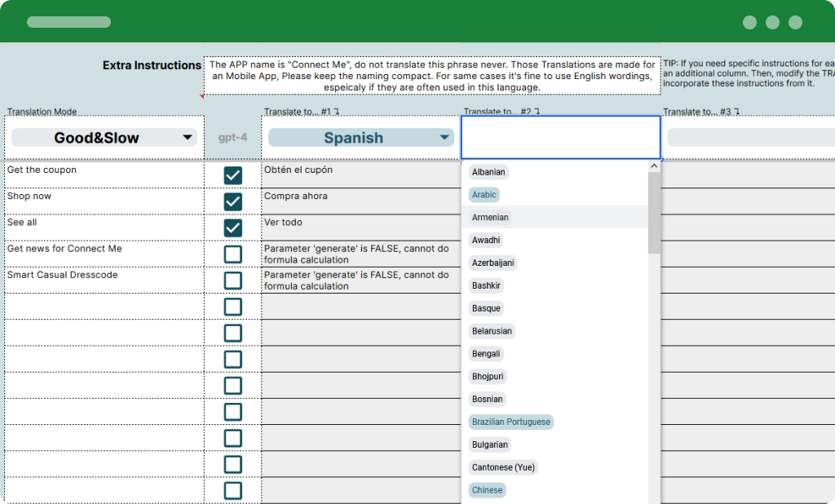This screenshot has height=504, width=835.
Task: Select 'Cantonese (Yue)' from the list
Action: (x=503, y=467)
